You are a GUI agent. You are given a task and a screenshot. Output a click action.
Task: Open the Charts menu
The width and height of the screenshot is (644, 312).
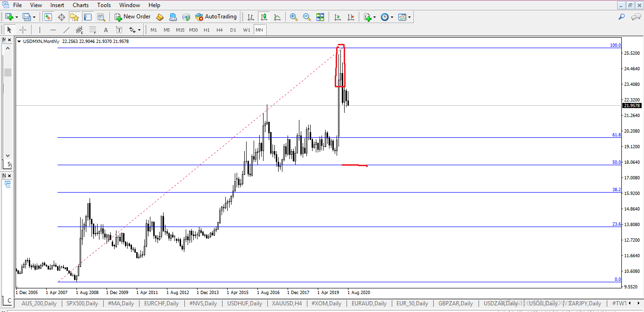tap(81, 5)
